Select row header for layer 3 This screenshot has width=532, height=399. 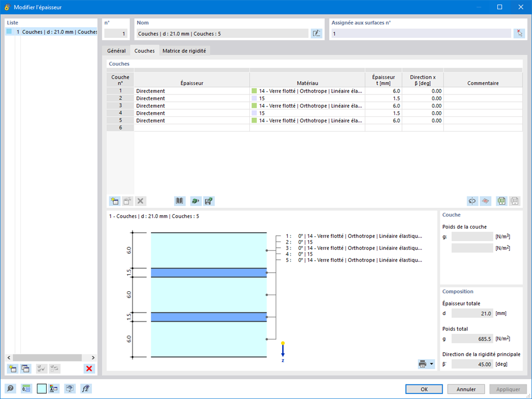[x=121, y=105]
